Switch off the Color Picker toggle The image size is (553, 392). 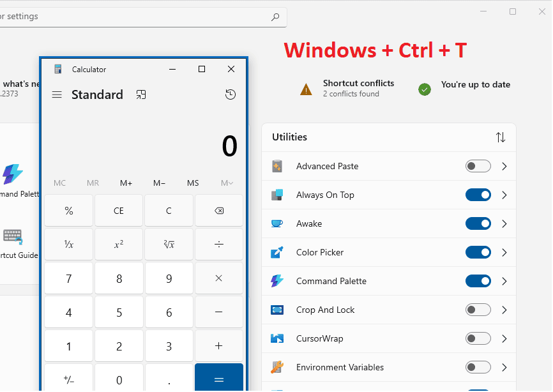tap(478, 252)
